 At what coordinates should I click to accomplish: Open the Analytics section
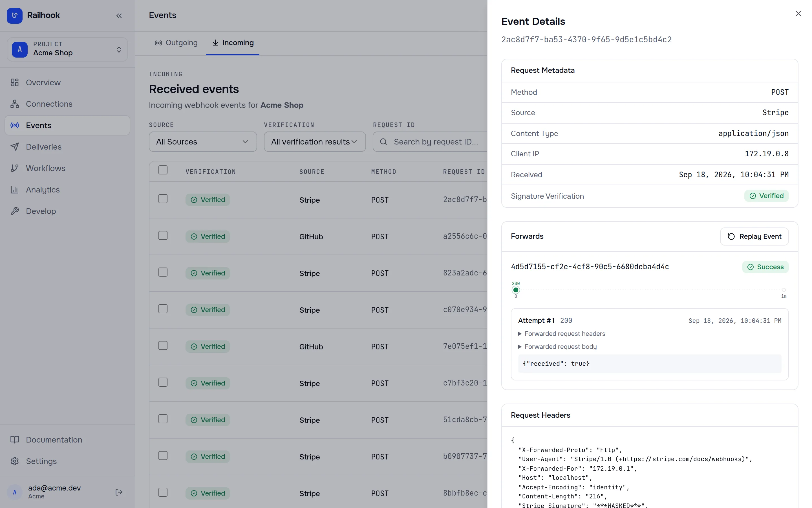(x=67, y=189)
